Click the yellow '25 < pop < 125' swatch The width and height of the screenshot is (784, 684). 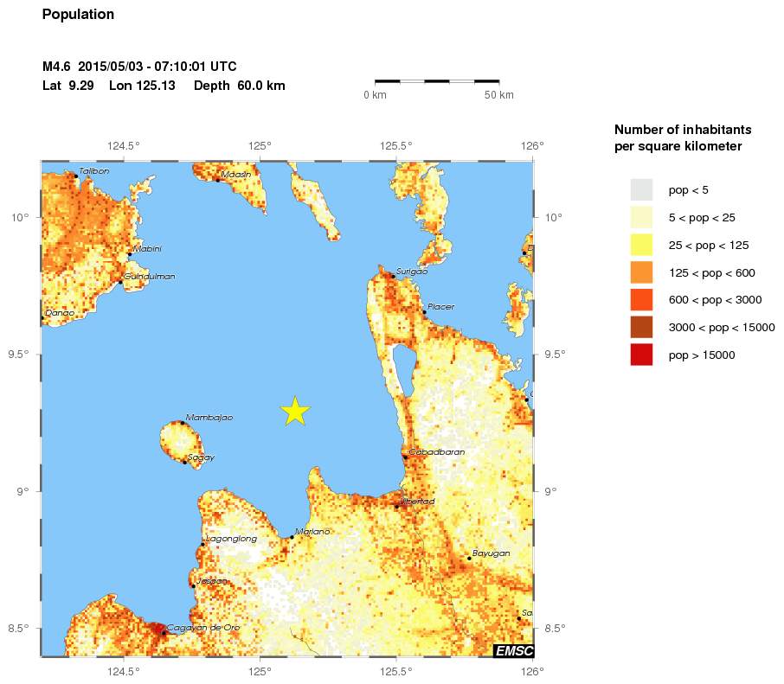tap(641, 245)
